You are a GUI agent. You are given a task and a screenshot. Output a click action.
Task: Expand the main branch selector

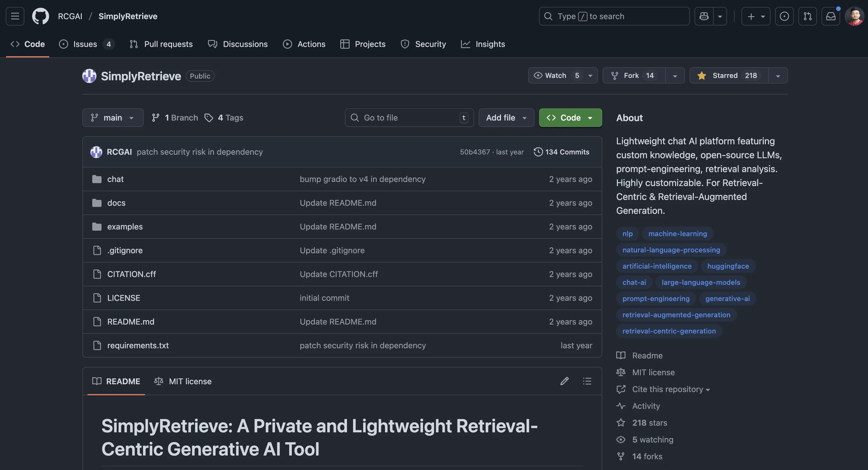click(x=113, y=118)
